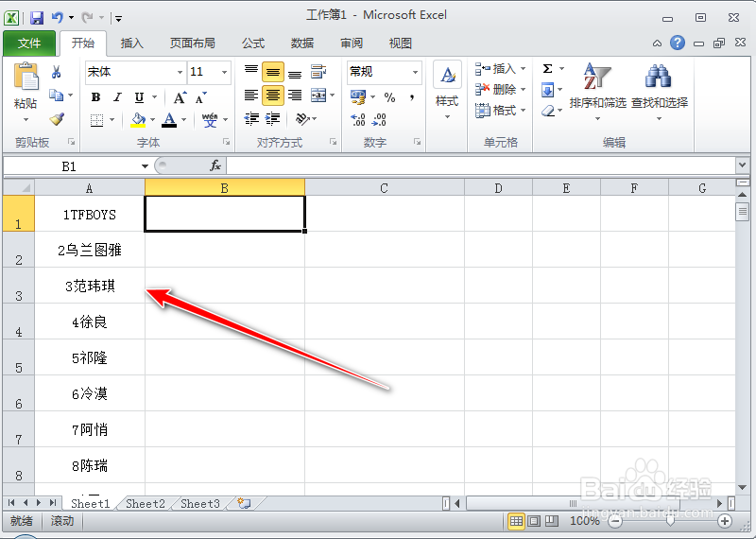
Task: Switch to the 数据 ribbon tab
Action: tap(302, 43)
